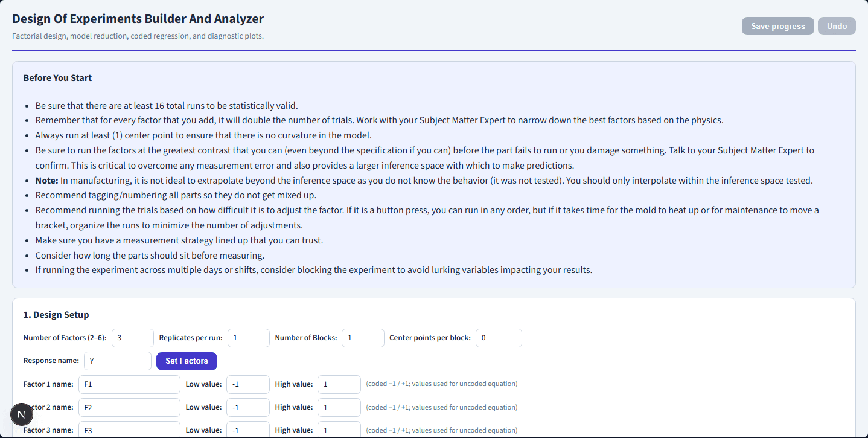Click the coded −1 / +1 hint beside Factor 2
The height and width of the screenshot is (438, 868).
[x=442, y=407]
